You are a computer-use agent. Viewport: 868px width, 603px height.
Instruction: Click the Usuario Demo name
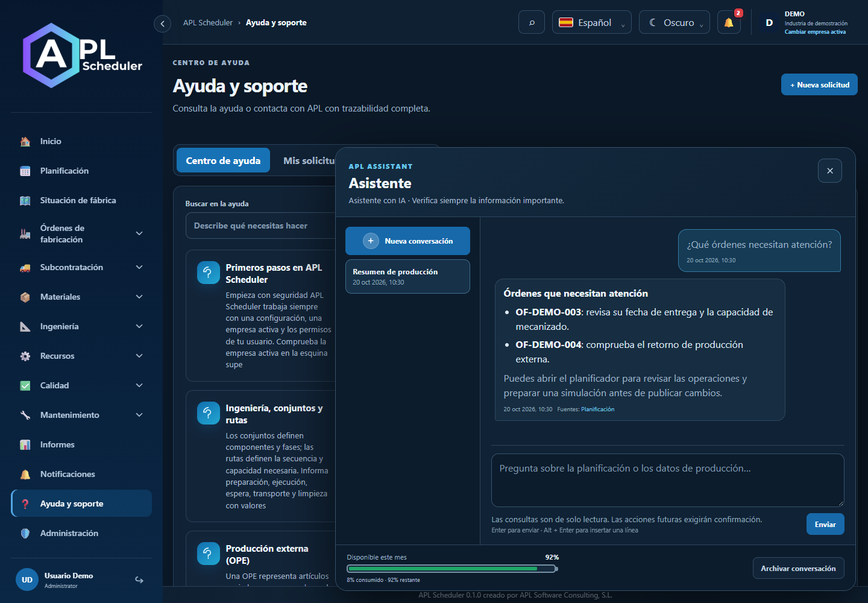click(x=69, y=576)
